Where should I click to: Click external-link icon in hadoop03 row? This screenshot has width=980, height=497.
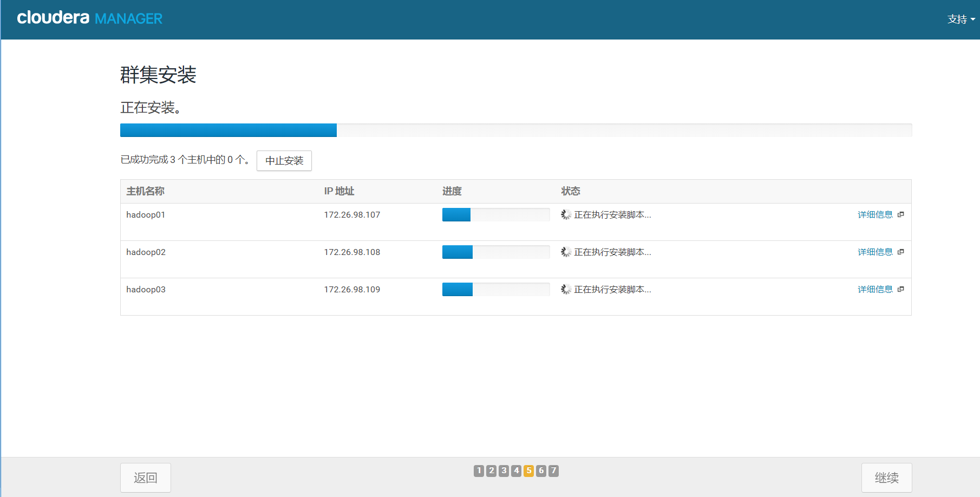point(901,289)
